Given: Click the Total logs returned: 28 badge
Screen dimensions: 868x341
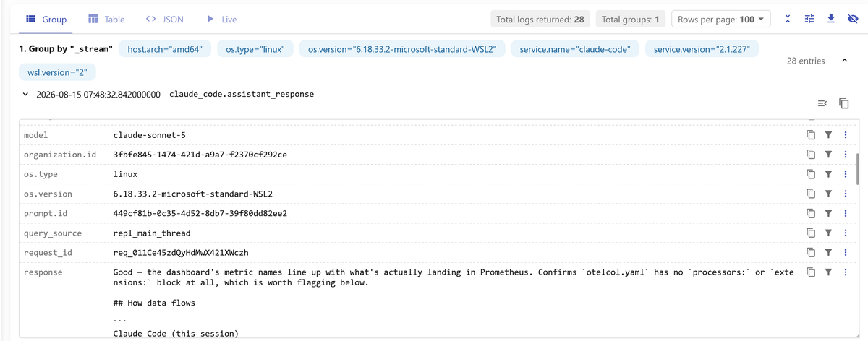Looking at the screenshot, I should point(540,20).
